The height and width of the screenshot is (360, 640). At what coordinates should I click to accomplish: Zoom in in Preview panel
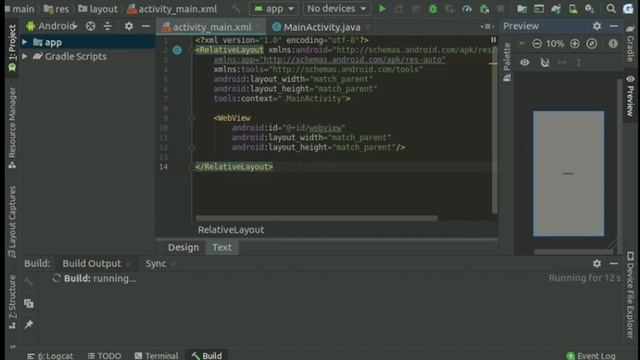tap(575, 44)
